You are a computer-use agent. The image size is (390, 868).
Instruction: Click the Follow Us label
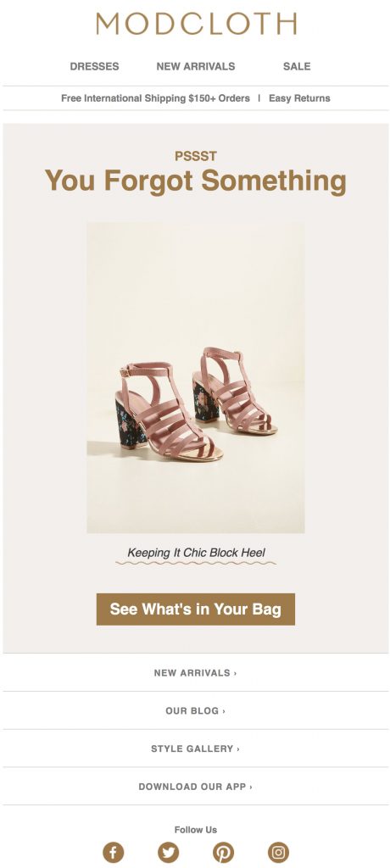pyautogui.click(x=196, y=829)
